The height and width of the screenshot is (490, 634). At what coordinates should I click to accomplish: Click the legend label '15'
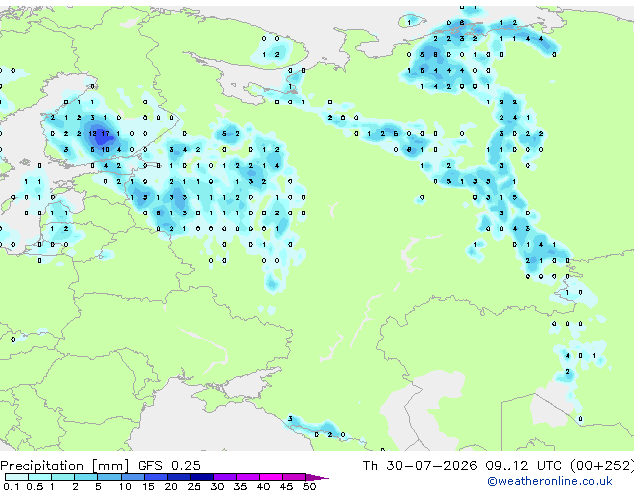[148, 486]
